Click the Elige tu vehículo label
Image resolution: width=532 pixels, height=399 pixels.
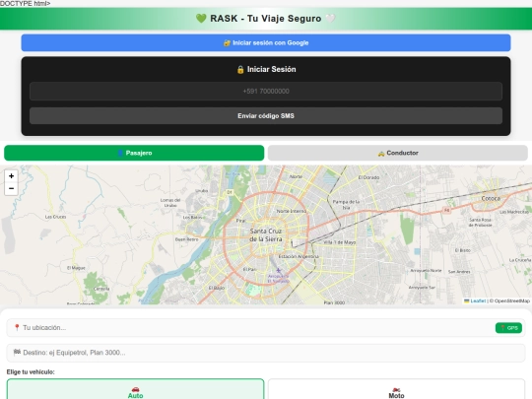[x=31, y=371]
